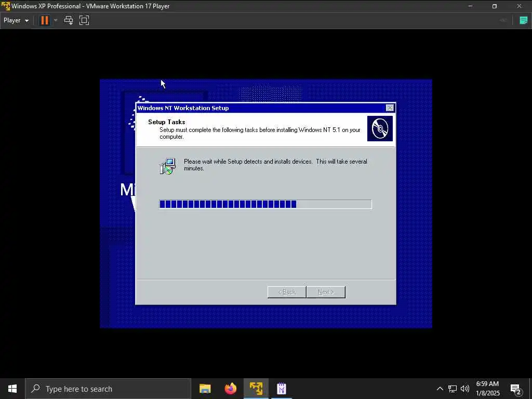The width and height of the screenshot is (532, 399).
Task: Click the device detection computer icon
Action: [x=168, y=166]
